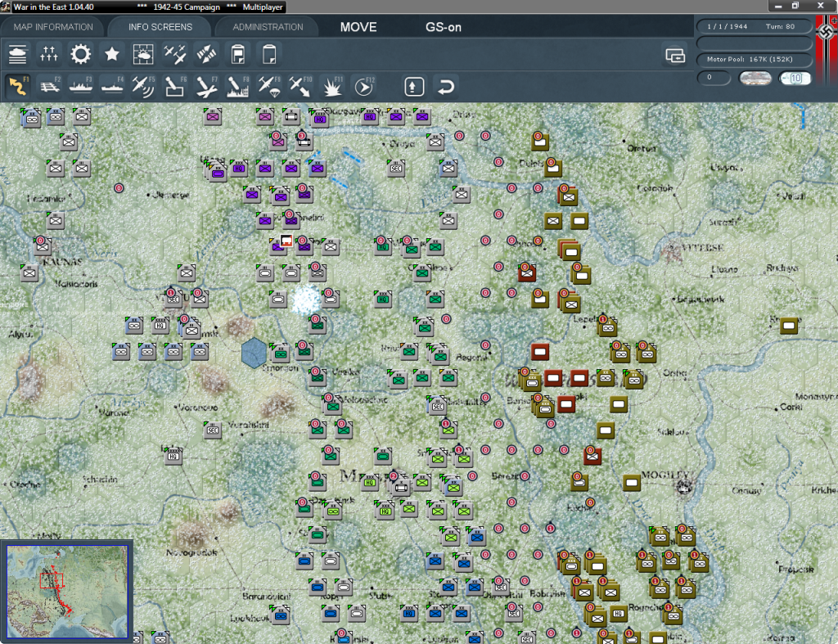Select F9 Air transport parachute mode

pyautogui.click(x=269, y=87)
